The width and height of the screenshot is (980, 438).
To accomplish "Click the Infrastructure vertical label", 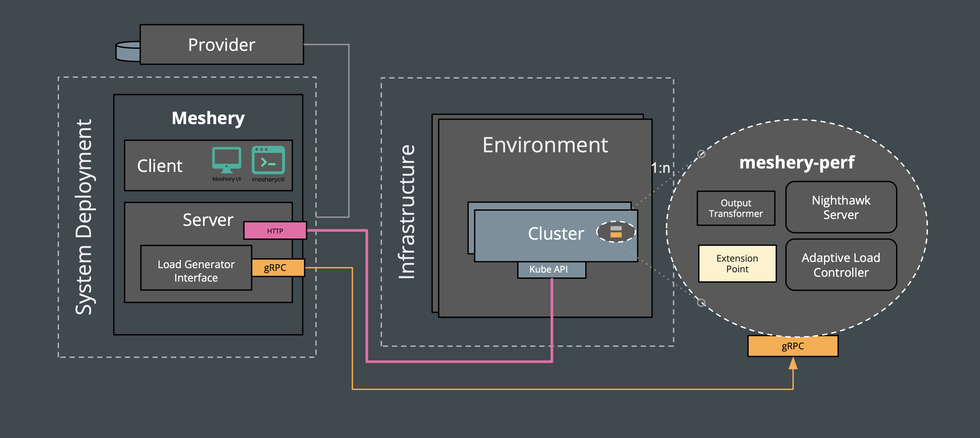I will (x=407, y=212).
